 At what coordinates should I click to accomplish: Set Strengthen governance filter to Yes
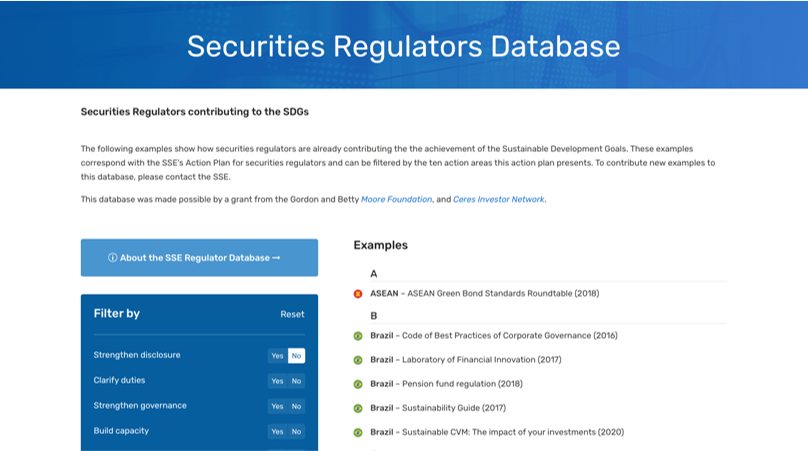(277, 406)
